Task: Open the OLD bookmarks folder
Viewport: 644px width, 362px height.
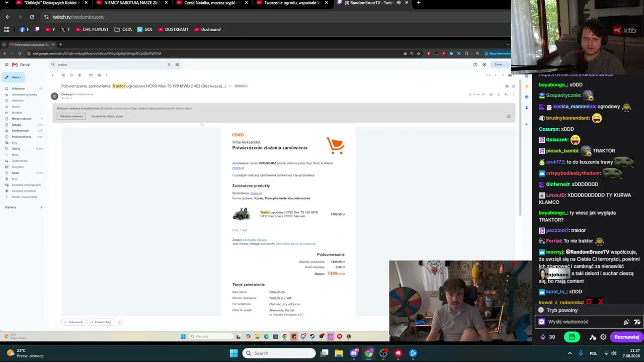Action: (x=123, y=29)
